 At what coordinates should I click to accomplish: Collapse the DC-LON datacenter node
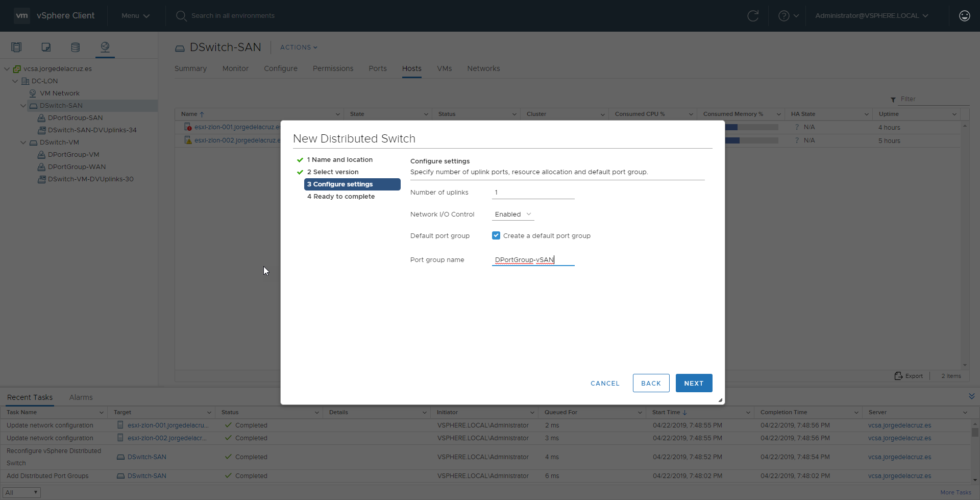[x=15, y=81]
